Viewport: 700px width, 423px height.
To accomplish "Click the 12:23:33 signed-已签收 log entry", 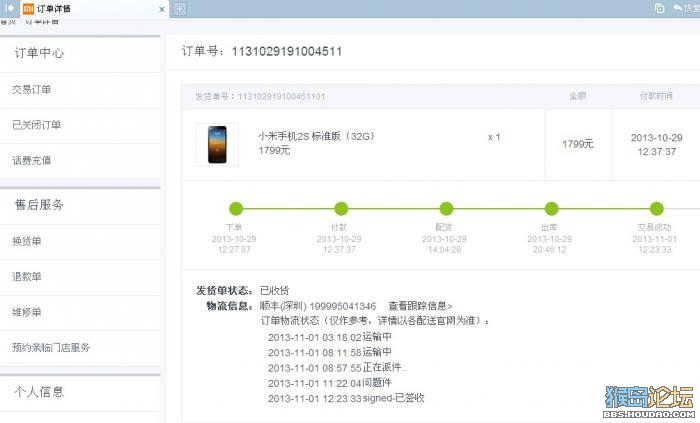I will tap(346, 398).
